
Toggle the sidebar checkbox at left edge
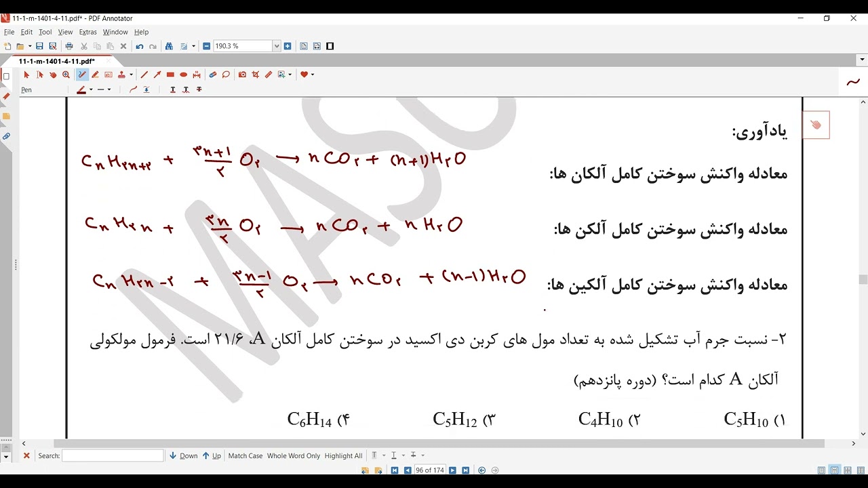pos(6,76)
